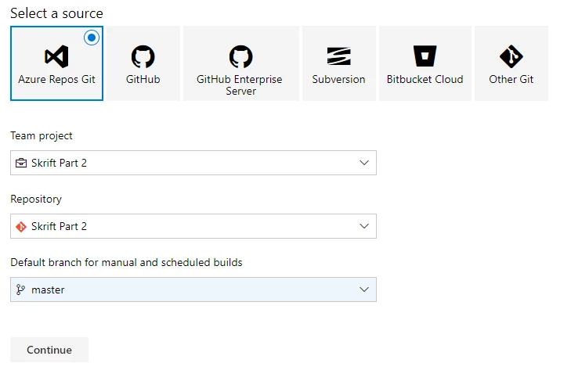Select the Subversion source icon

tap(338, 56)
